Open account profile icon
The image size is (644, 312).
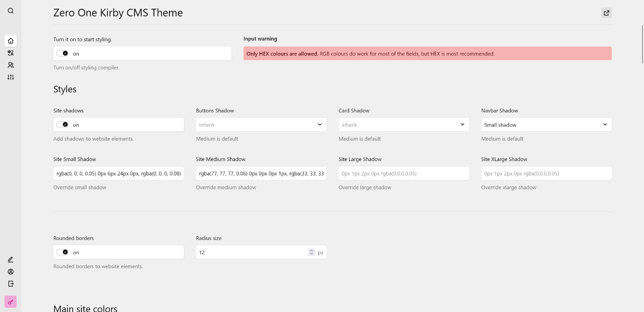[11, 272]
